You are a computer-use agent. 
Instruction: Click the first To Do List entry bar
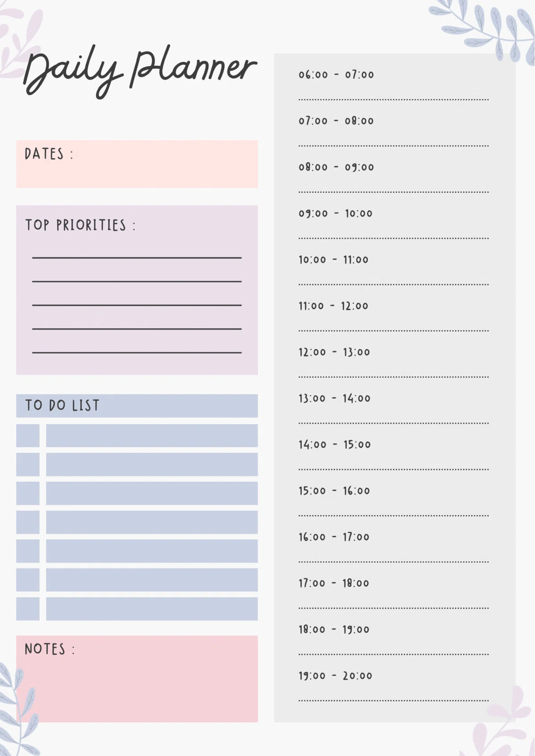click(x=152, y=435)
